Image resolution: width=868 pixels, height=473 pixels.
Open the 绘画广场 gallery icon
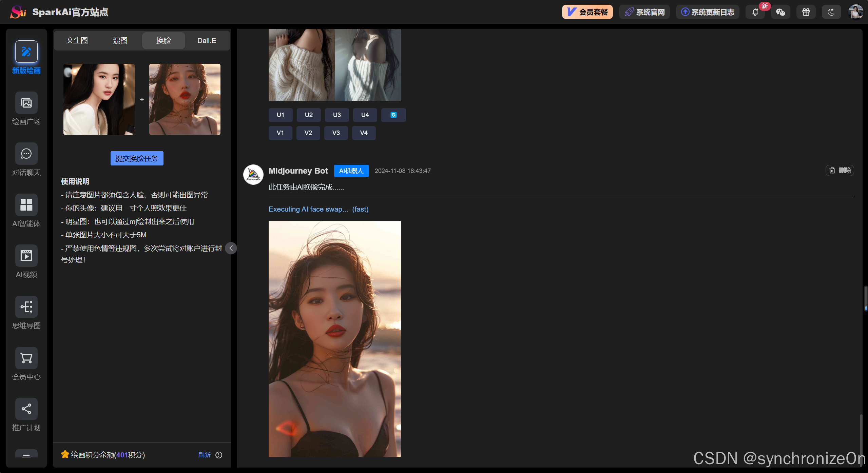tap(26, 103)
